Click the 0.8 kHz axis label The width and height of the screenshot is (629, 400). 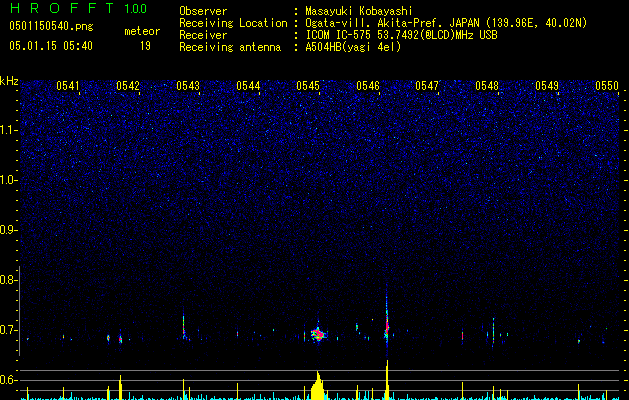click(x=8, y=280)
